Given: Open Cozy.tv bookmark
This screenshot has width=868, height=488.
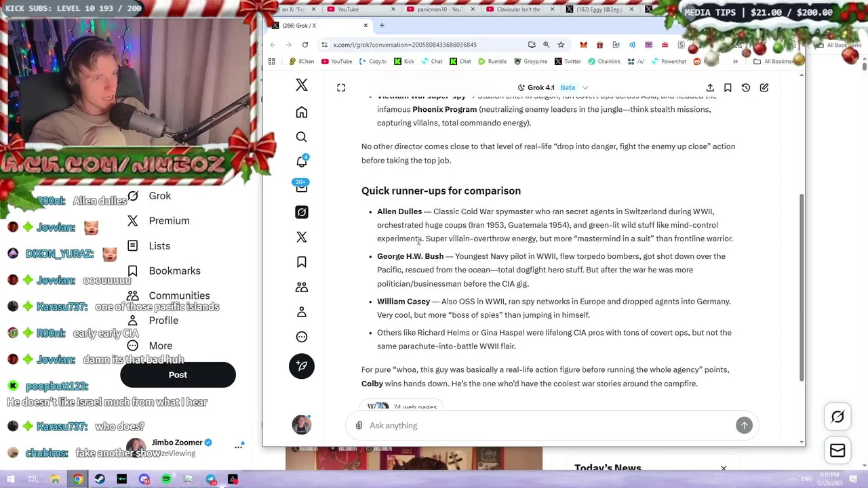Looking at the screenshot, I should pyautogui.click(x=372, y=61).
